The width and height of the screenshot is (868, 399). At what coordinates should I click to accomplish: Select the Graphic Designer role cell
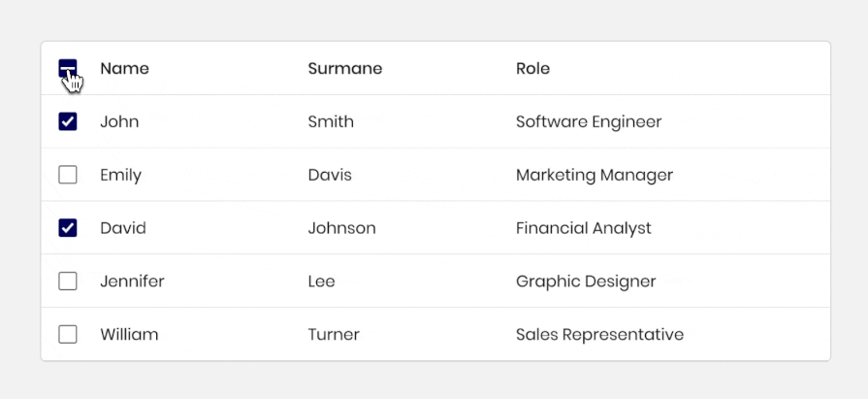(x=586, y=282)
